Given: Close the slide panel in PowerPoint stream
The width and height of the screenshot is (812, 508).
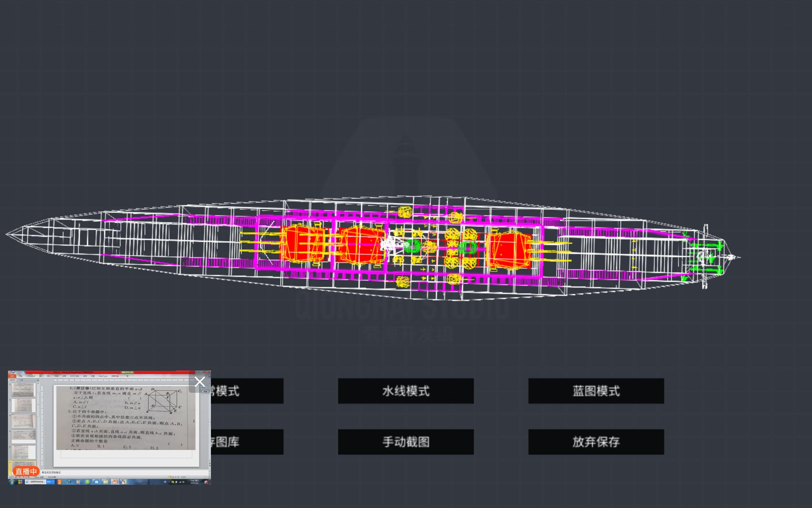Looking at the screenshot, I should point(38,380).
